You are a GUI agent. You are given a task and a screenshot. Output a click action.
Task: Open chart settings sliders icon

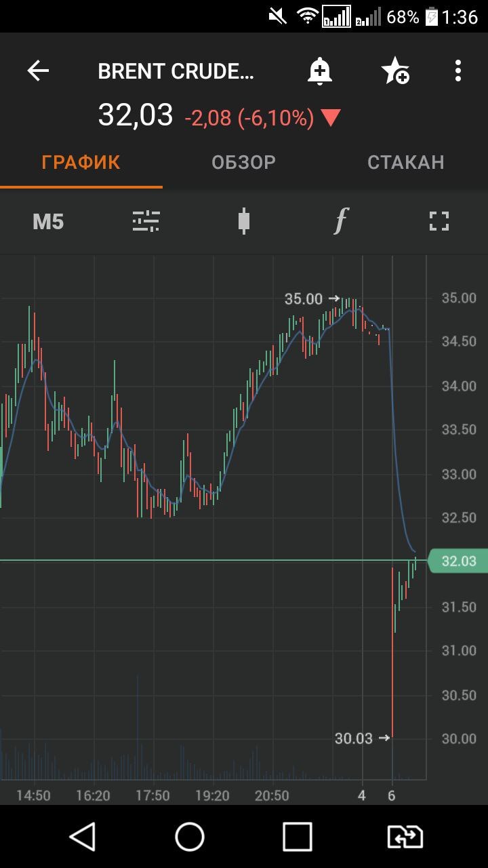pos(146,221)
